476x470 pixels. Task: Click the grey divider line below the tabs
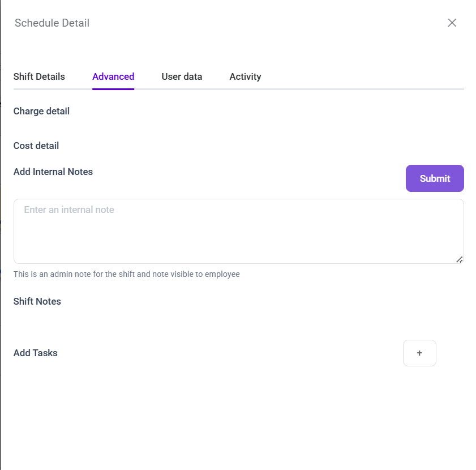340,89
